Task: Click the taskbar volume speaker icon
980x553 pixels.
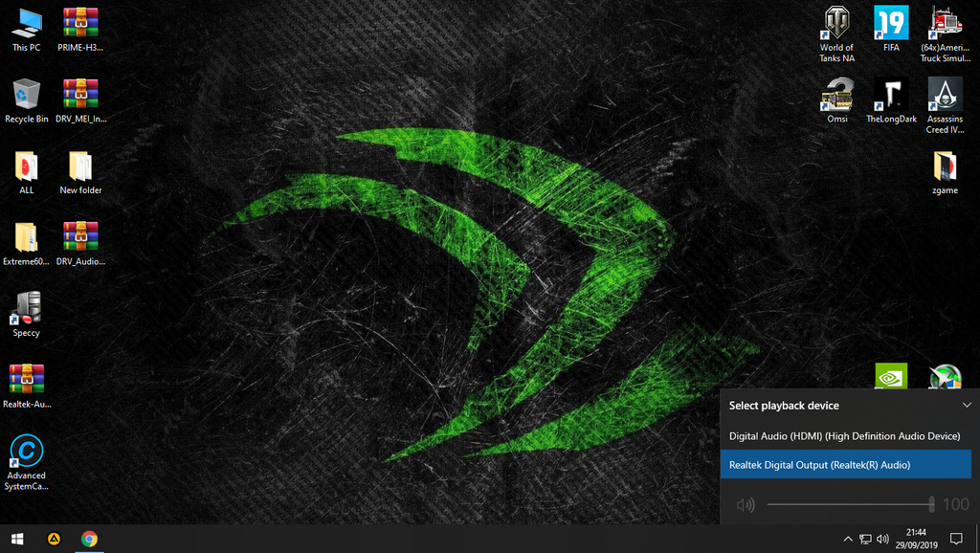Action: (x=882, y=539)
